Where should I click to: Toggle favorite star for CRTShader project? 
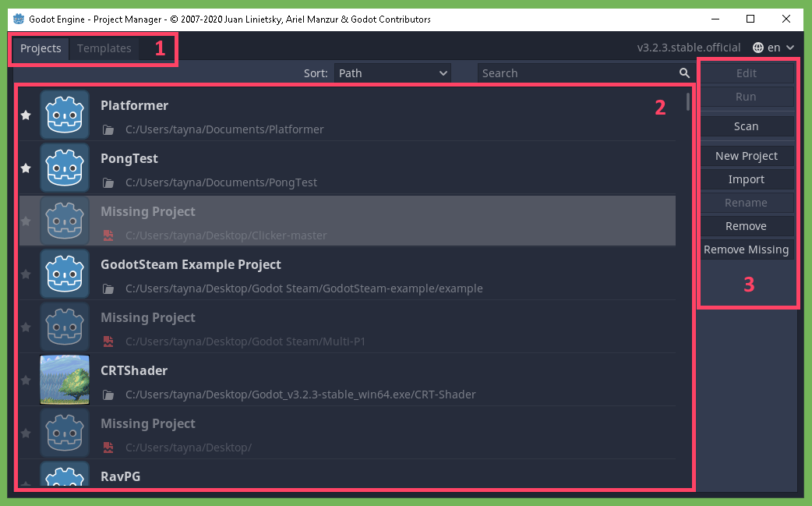(26, 380)
